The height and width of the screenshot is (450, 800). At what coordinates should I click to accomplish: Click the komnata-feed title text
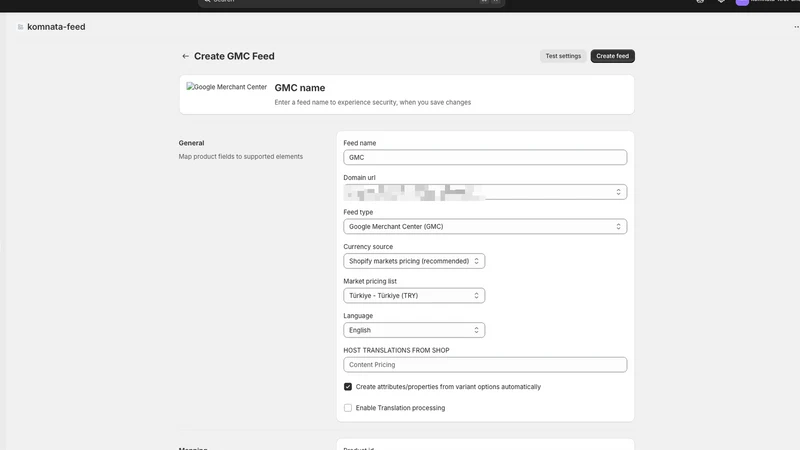click(56, 27)
